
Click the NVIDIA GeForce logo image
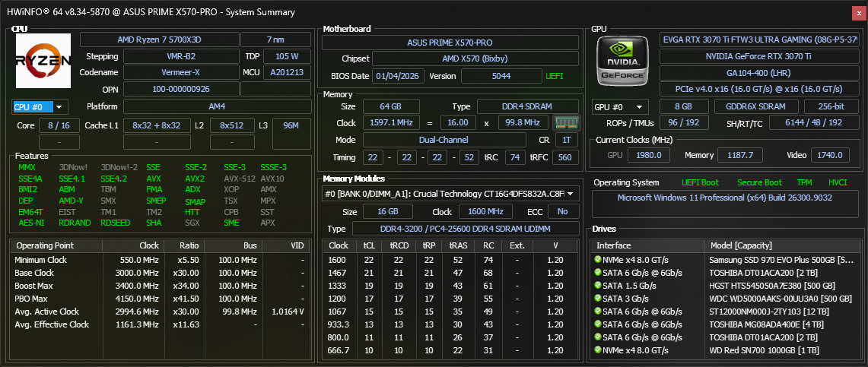623,61
